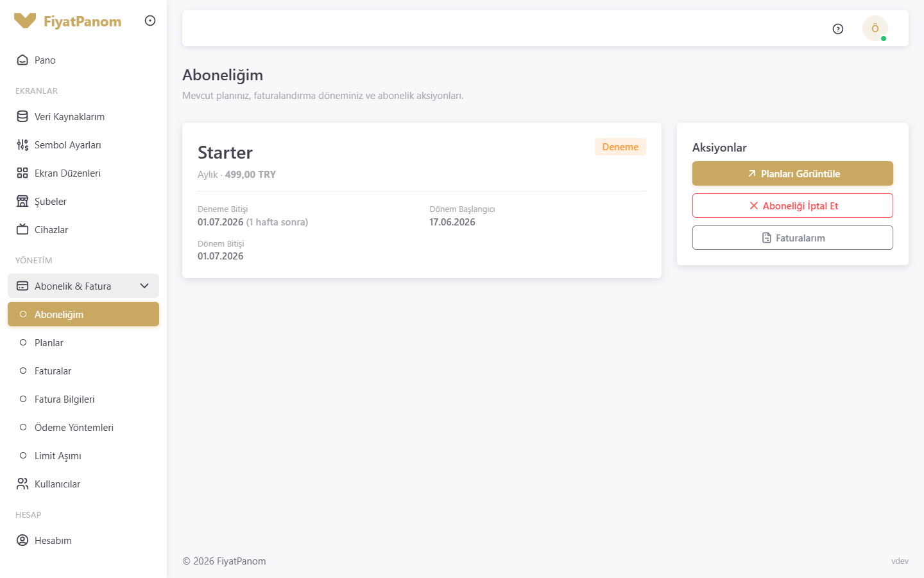
Task: Click the Pano home icon
Action: (x=22, y=60)
